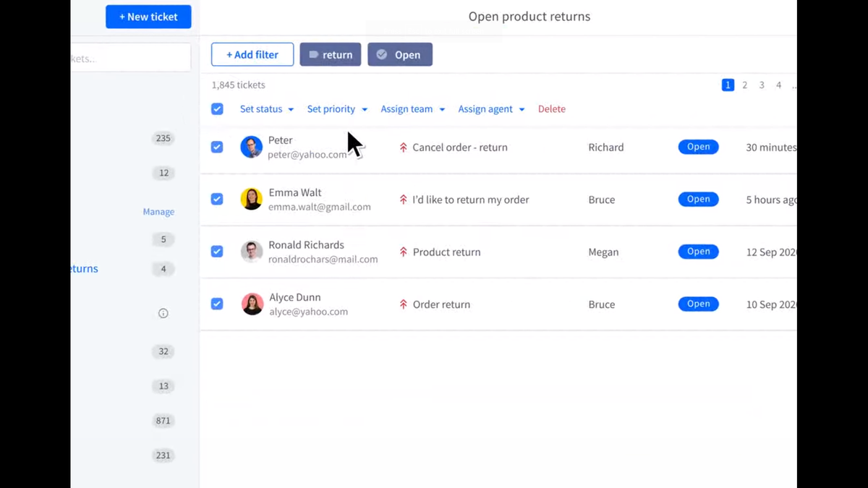The height and width of the screenshot is (488, 868).
Task: Click the priority arrow beside Order return
Action: click(403, 304)
